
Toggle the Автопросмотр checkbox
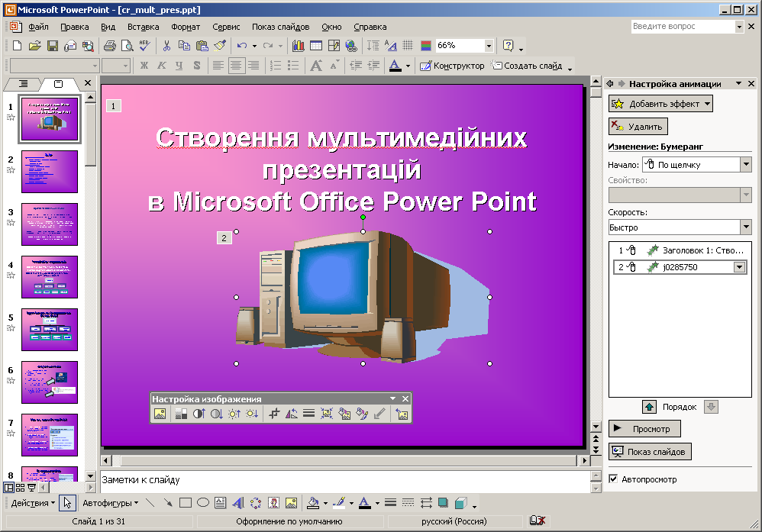click(613, 479)
